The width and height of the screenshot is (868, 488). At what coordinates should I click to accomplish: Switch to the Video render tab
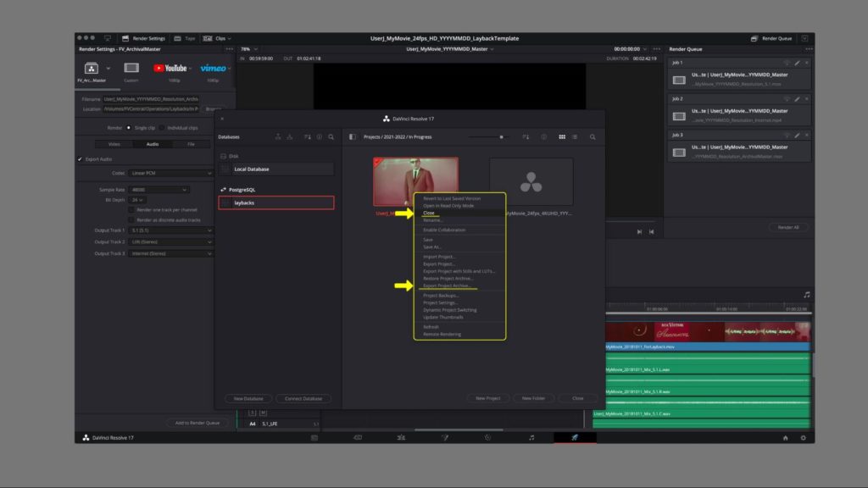click(x=114, y=144)
